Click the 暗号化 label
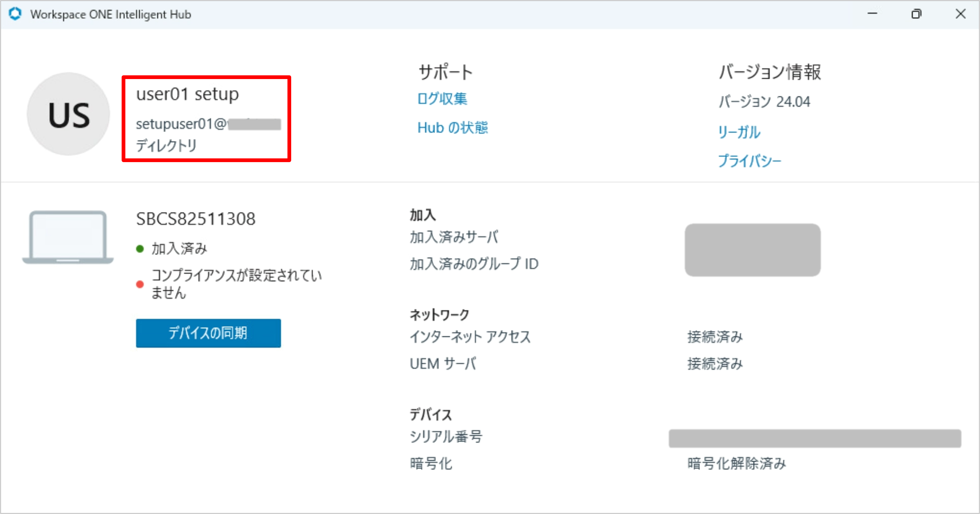The image size is (980, 514). pos(431,463)
